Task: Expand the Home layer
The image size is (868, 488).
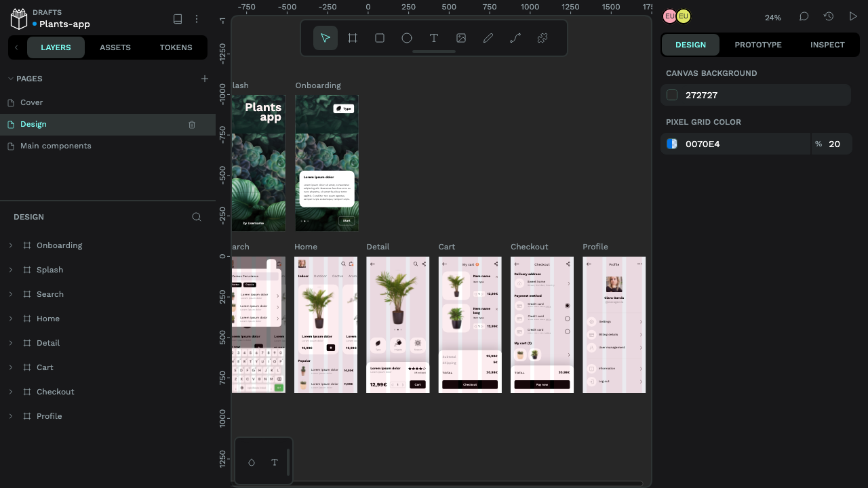Action: (11, 319)
